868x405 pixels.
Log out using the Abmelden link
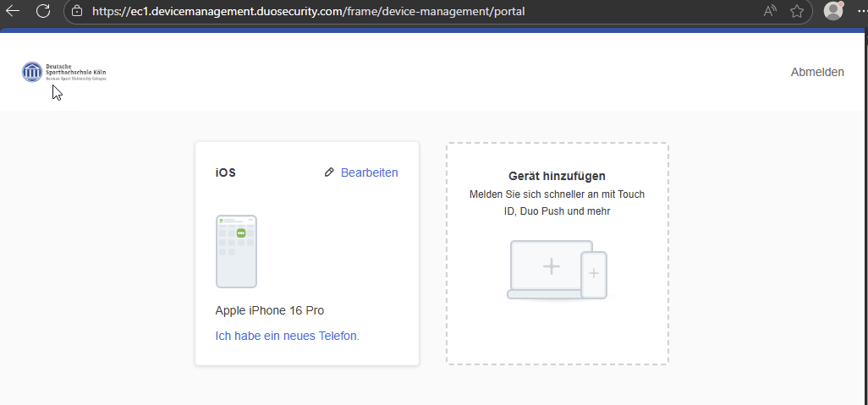click(816, 72)
